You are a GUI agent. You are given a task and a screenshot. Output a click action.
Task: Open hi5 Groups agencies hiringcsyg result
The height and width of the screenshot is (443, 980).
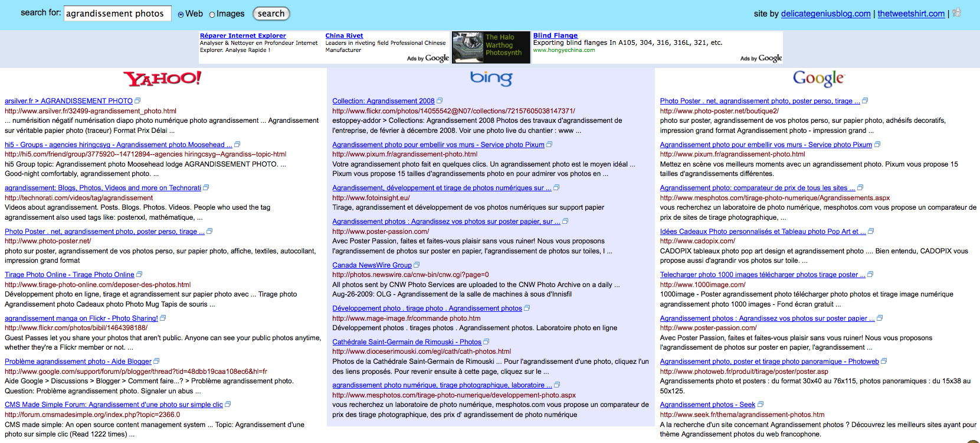click(x=119, y=145)
